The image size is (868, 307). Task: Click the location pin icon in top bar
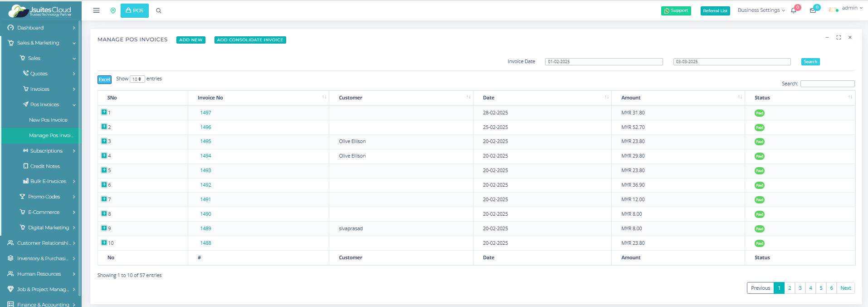point(113,10)
